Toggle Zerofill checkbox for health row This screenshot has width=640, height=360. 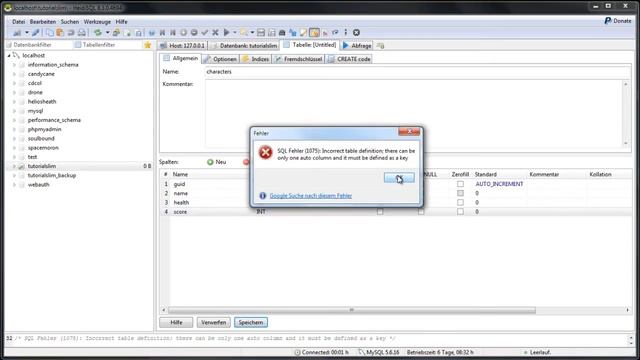(460, 202)
